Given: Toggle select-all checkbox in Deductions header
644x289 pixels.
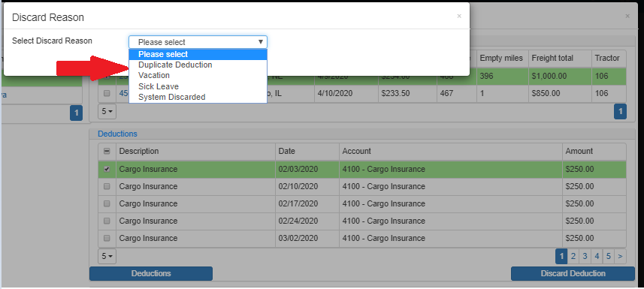Looking at the screenshot, I should click(x=107, y=152).
